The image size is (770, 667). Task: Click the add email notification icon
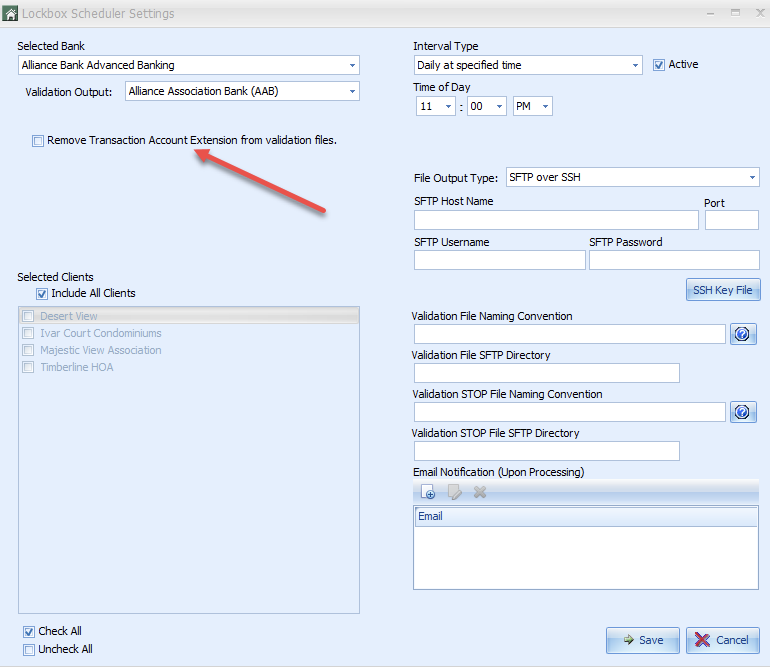428,492
